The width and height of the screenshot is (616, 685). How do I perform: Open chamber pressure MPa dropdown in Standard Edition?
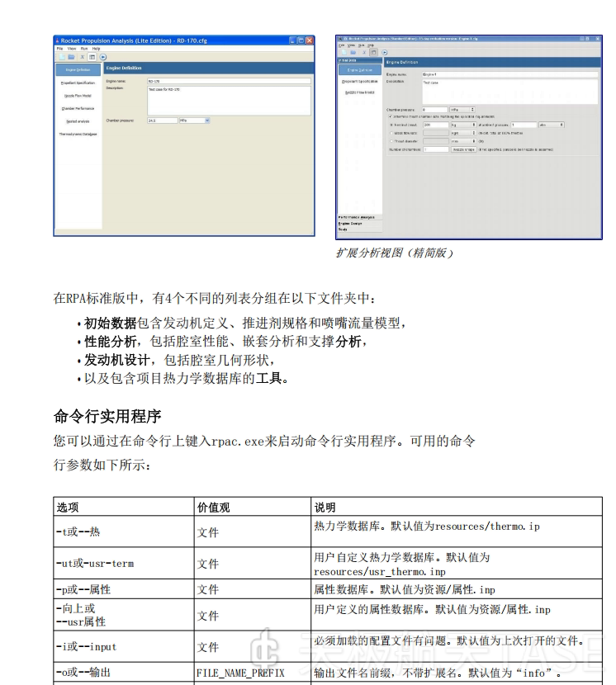click(462, 110)
